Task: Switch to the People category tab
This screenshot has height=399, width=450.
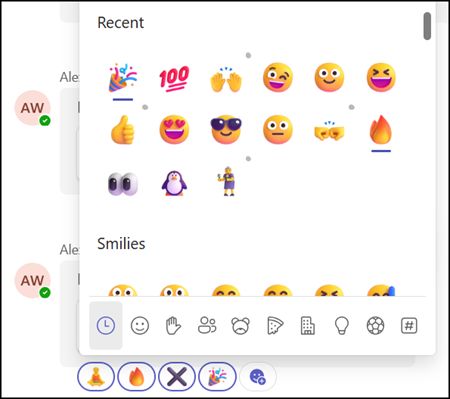Action: coord(207,325)
